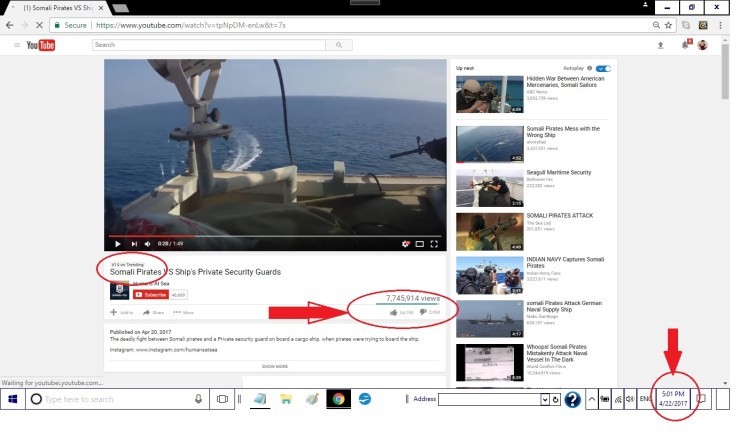Image resolution: width=748 pixels, height=448 pixels.
Task: Toggle the Autoplay switch
Action: 603,68
